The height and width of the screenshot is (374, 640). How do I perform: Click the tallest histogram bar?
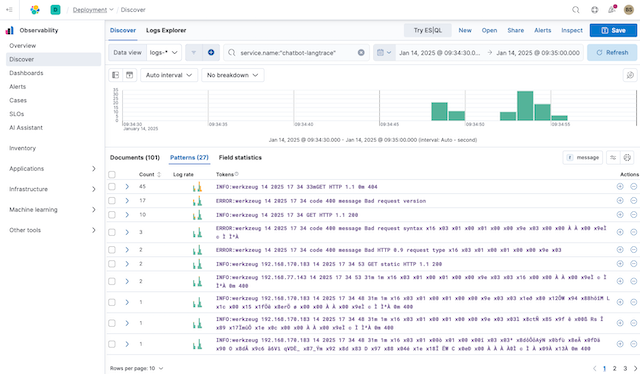coord(525,106)
